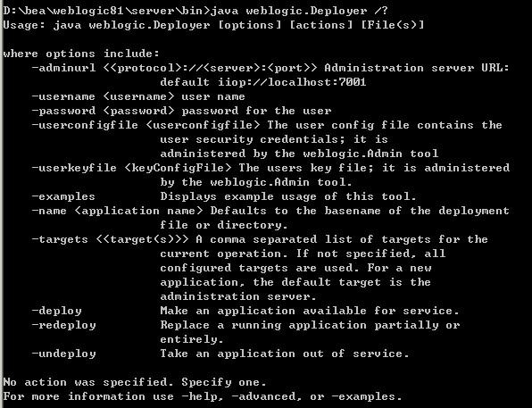The height and width of the screenshot is (408, 532).
Task: Click the -password option
Action: [63, 111]
